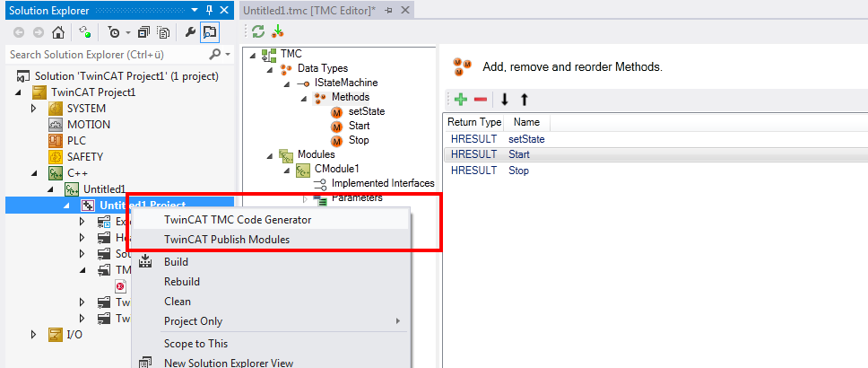Open Properties with the wrench icon
Screen dimensions: 868x368
[190, 32]
